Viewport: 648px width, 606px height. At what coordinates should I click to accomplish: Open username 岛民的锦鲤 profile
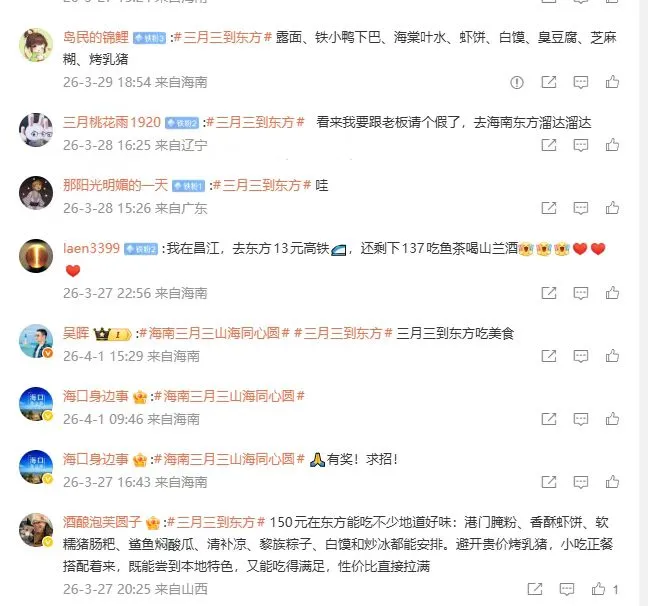(x=96, y=37)
